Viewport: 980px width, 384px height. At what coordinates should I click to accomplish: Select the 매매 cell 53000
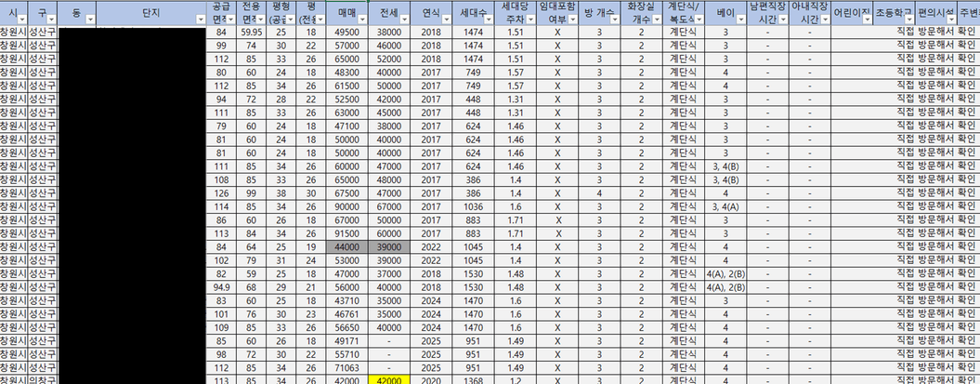(x=347, y=260)
